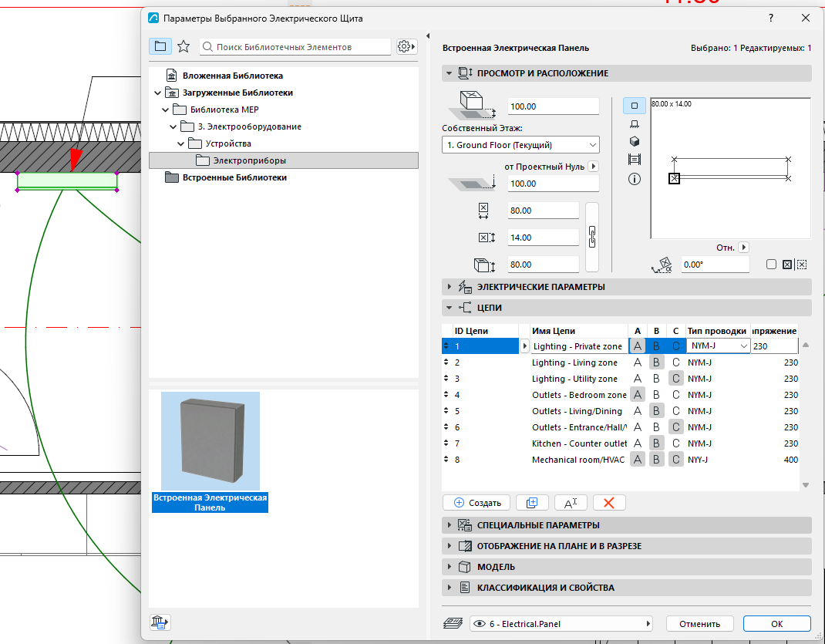Toggle the dimension chain-link proportion lock
Screen dimensions: 825x644
point(592,237)
